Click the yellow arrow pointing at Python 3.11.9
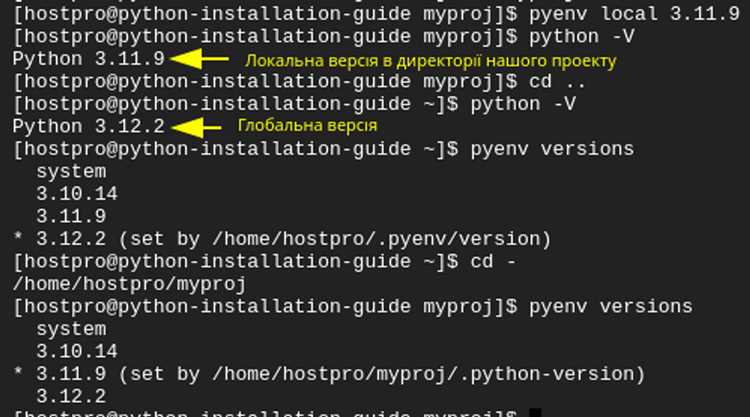Viewport: 750px width, 417px height. (199, 59)
